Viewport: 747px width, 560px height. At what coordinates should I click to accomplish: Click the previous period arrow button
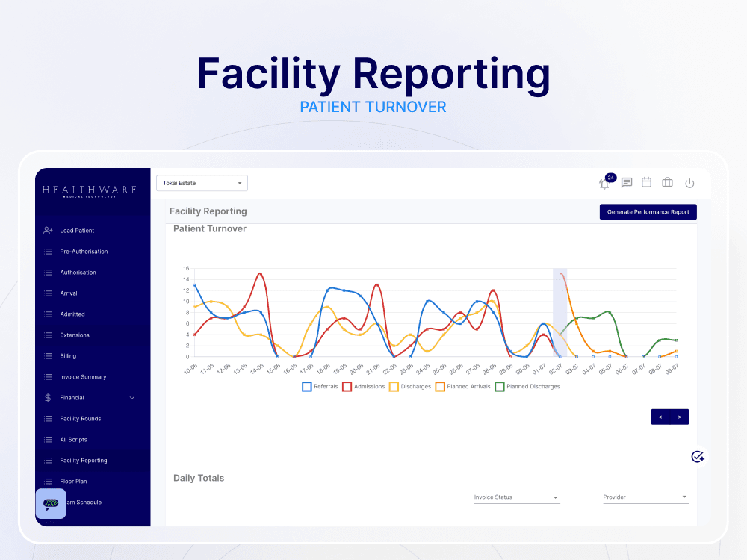coord(660,417)
